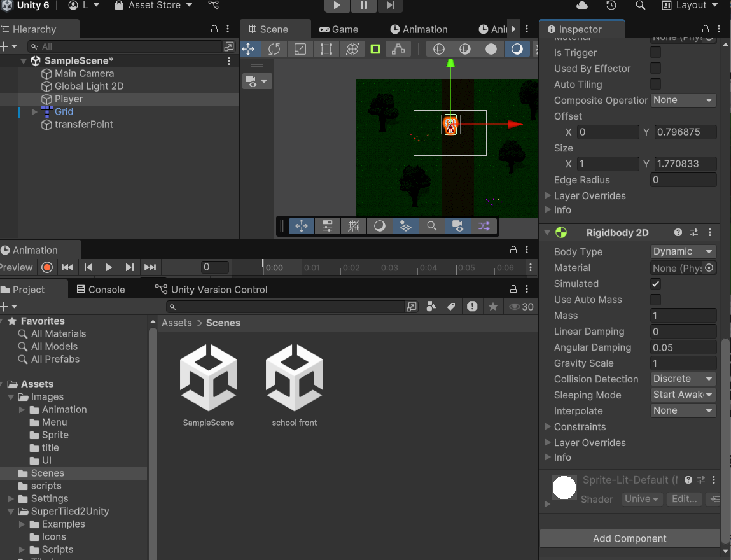Select the Rect tool in Scene toolbar
The width and height of the screenshot is (731, 560).
pos(326,49)
